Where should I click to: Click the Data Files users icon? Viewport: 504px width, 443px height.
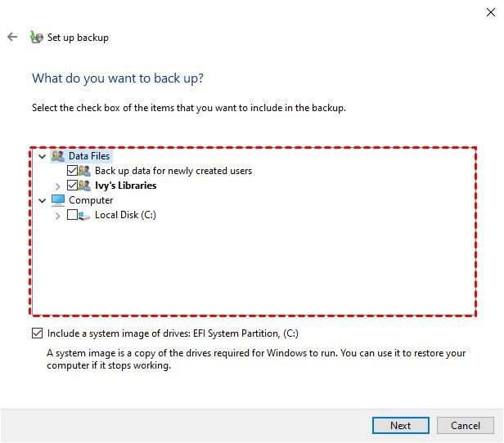[x=57, y=155]
